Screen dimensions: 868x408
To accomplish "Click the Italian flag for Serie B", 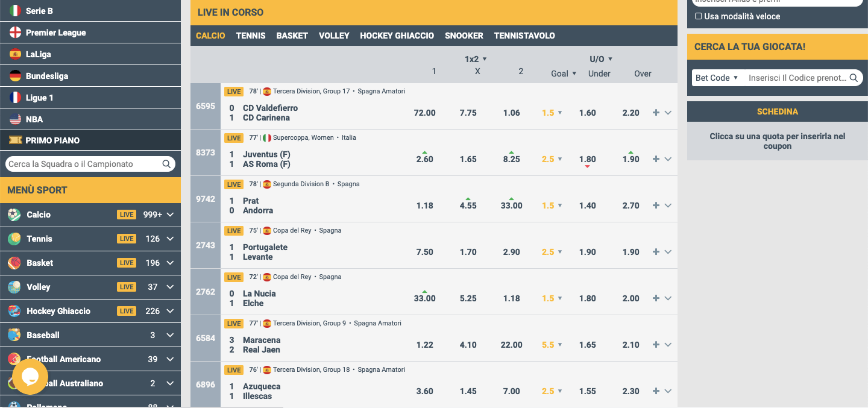I will pyautogui.click(x=15, y=11).
